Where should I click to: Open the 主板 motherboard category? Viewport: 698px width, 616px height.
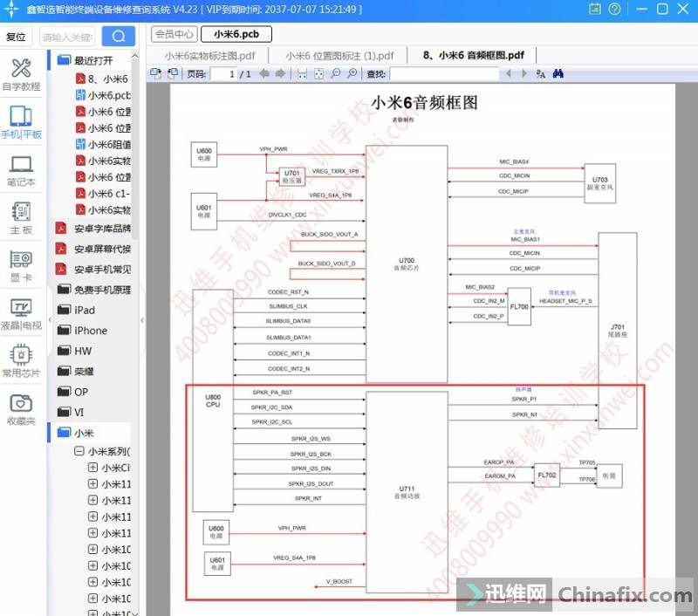click(21, 218)
